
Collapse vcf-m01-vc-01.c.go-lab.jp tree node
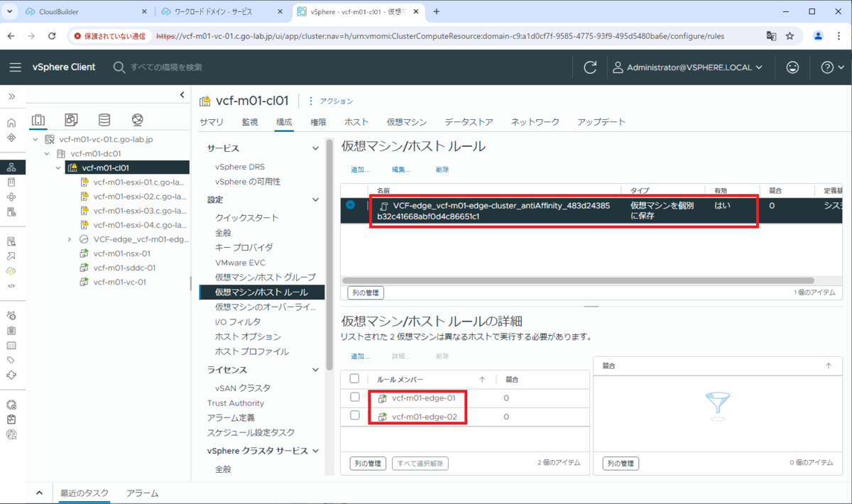[x=35, y=140]
